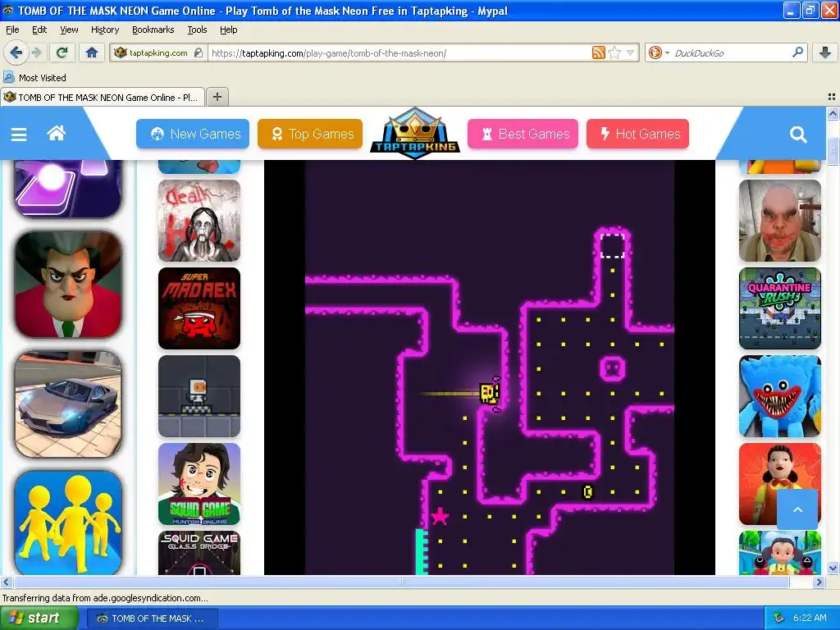Viewport: 840px width, 630px height.
Task: Open the File menu
Action: point(12,30)
